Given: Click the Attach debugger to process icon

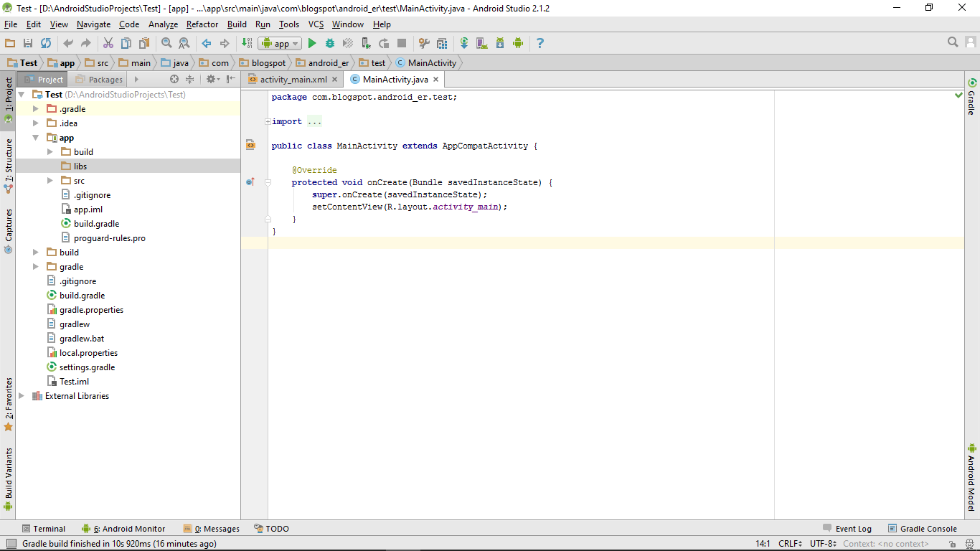Looking at the screenshot, I should [x=366, y=43].
